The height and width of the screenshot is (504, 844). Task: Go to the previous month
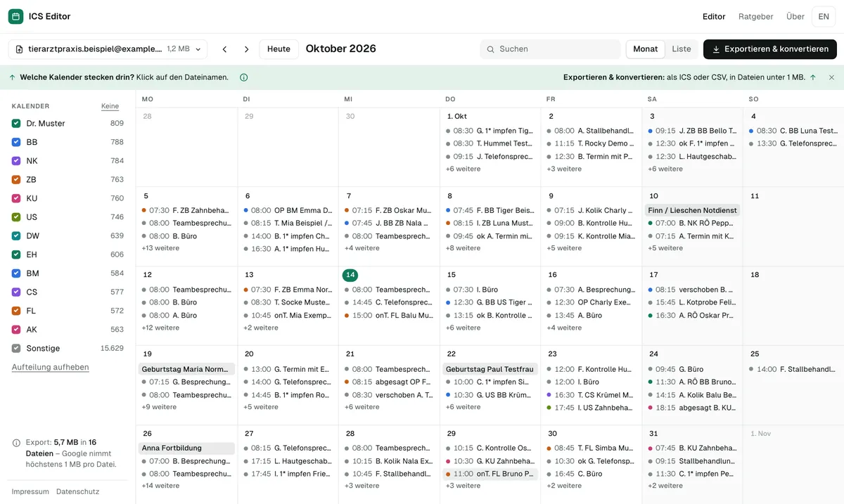[224, 49]
